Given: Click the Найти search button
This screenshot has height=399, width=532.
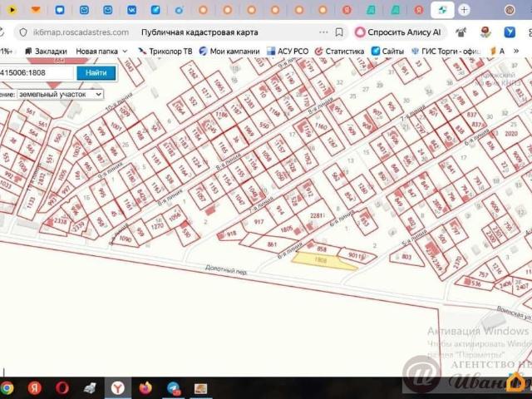Looking at the screenshot, I should coord(96,72).
